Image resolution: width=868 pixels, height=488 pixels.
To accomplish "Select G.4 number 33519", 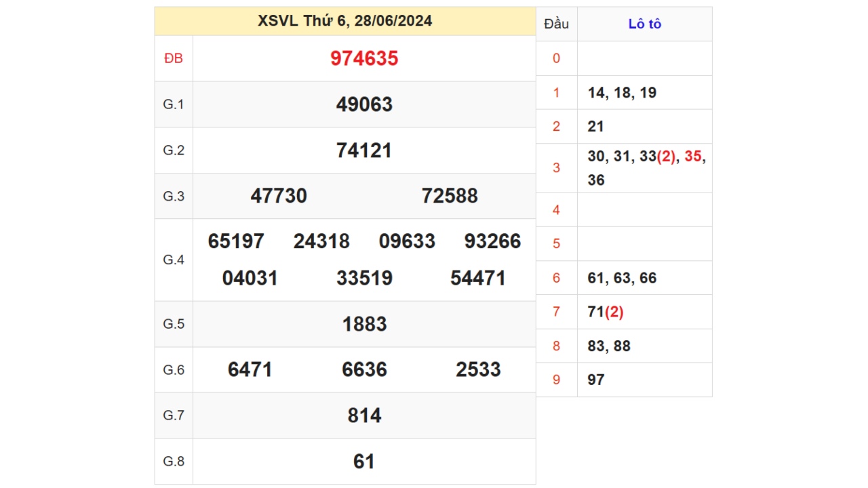I will point(364,279).
